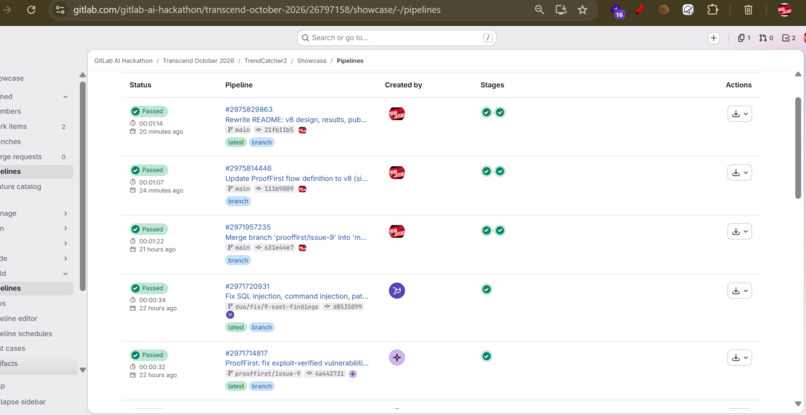
Task: Click first stage status icon for pipeline #2975814446
Action: click(486, 171)
